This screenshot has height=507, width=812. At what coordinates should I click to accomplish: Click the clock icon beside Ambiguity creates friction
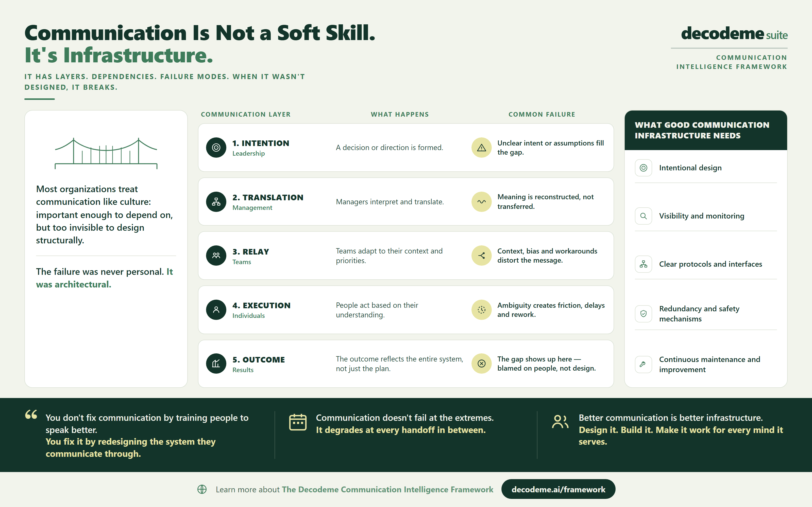click(482, 310)
